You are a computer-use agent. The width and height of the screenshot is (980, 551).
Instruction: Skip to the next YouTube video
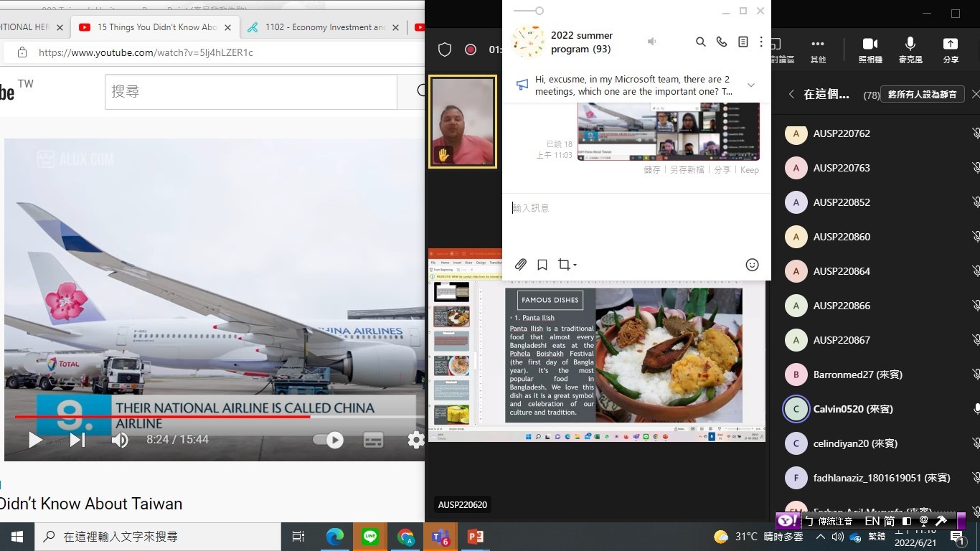[77, 440]
